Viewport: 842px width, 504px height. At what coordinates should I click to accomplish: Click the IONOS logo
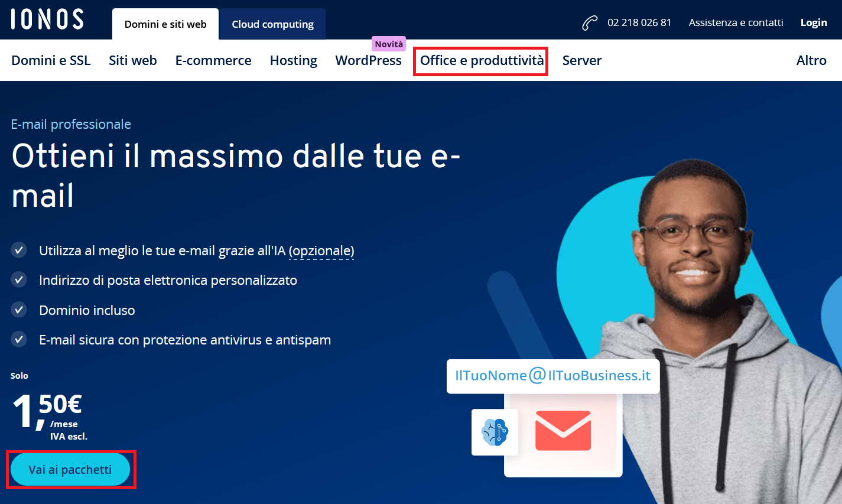pyautogui.click(x=47, y=19)
